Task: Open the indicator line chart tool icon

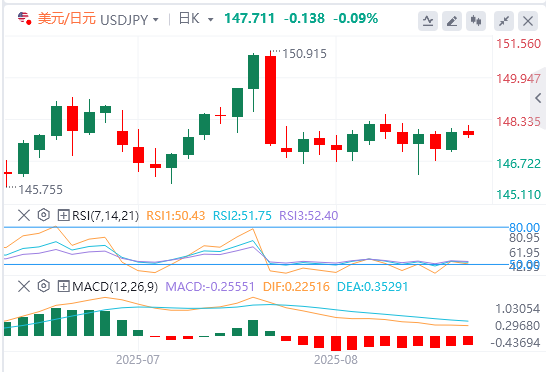Action: [x=428, y=21]
